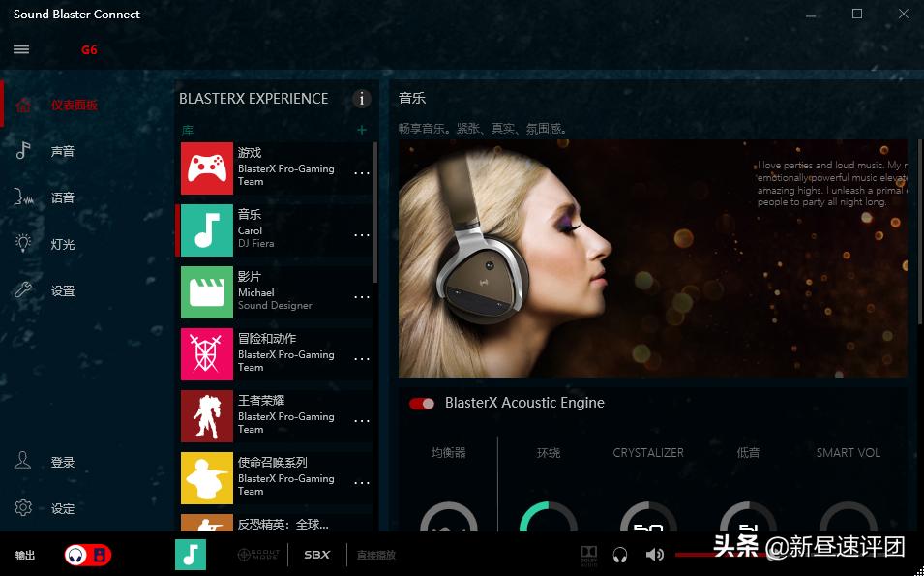
Task: Click the 均衡器 equalizer label
Action: 448,453
